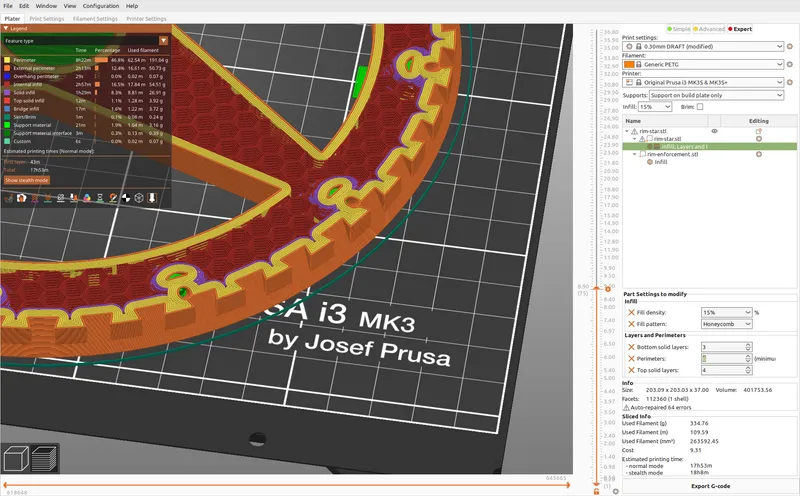Switch to sliced layers preview icon

point(44,458)
